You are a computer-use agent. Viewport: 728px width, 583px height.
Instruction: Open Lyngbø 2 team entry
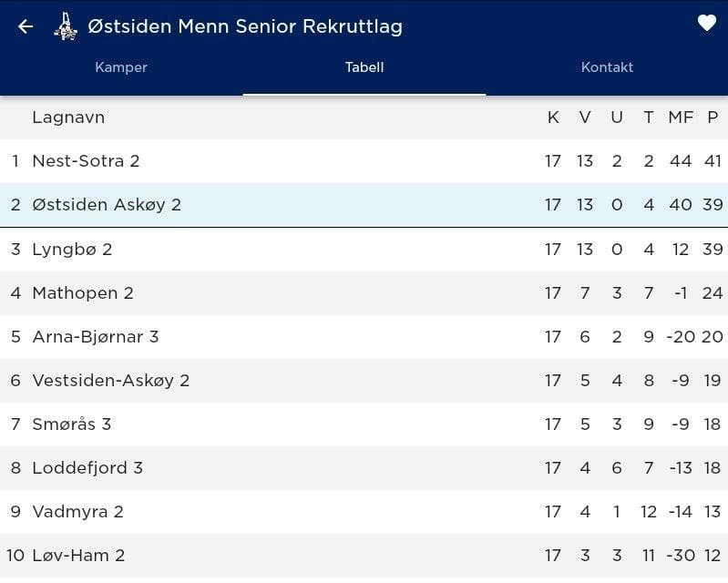coord(72,249)
